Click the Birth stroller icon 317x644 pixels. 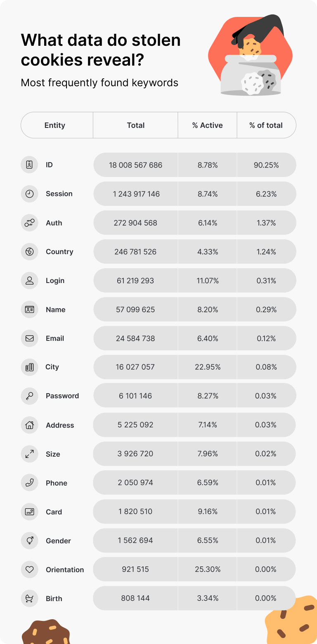click(29, 598)
